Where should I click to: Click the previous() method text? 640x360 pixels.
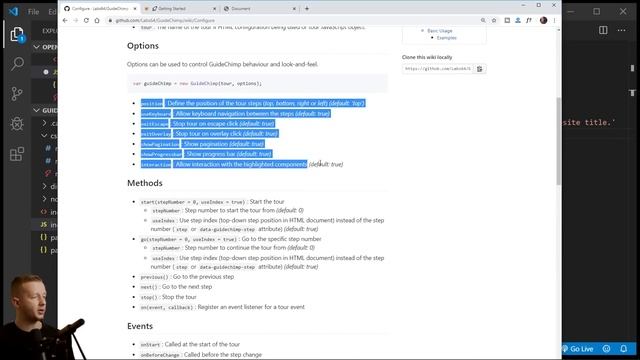click(x=154, y=277)
